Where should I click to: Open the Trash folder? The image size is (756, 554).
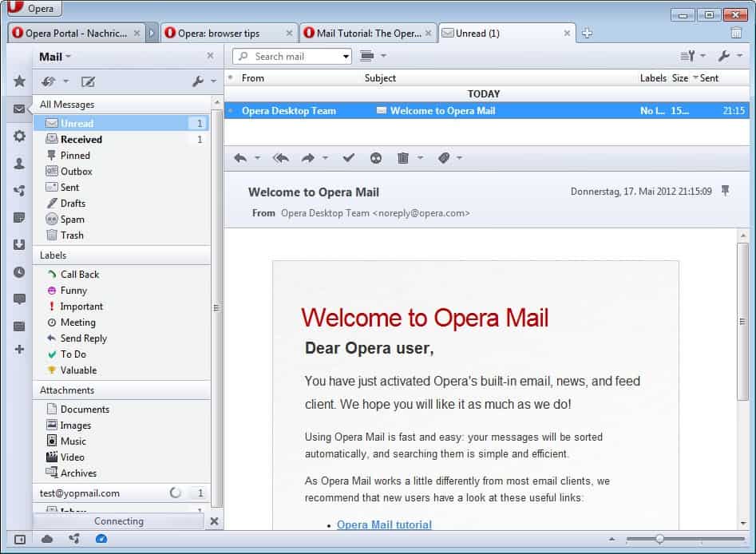point(121,235)
